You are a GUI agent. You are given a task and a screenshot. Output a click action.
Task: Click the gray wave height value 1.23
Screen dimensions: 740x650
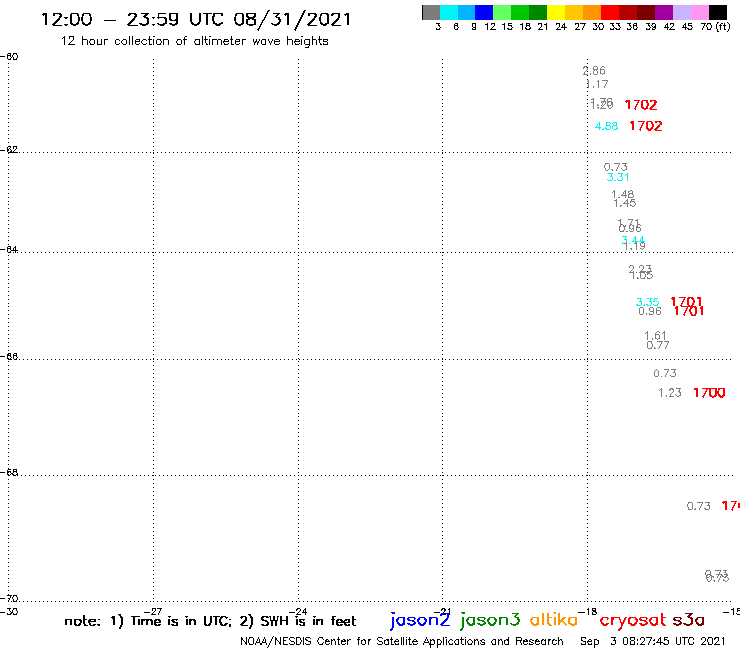670,393
